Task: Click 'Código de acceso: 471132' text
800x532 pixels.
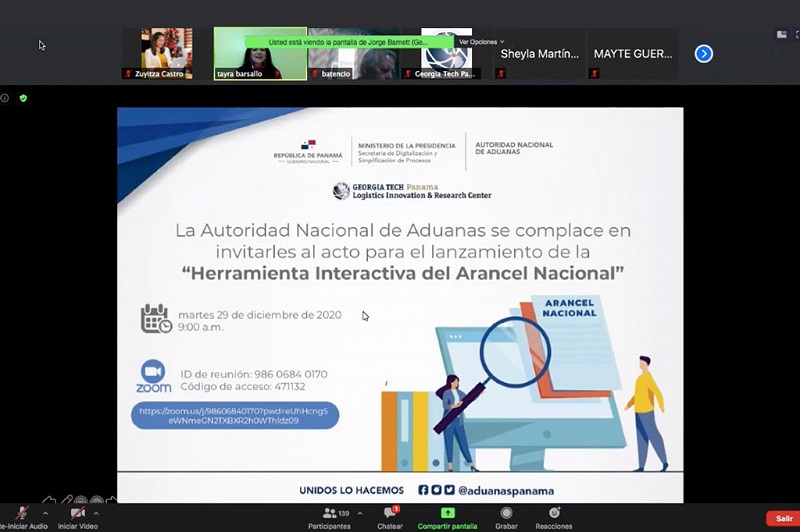Action: (x=243, y=387)
